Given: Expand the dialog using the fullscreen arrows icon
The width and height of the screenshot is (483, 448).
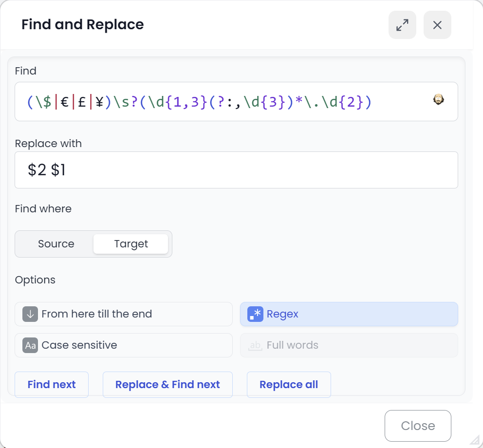Looking at the screenshot, I should coord(402,25).
